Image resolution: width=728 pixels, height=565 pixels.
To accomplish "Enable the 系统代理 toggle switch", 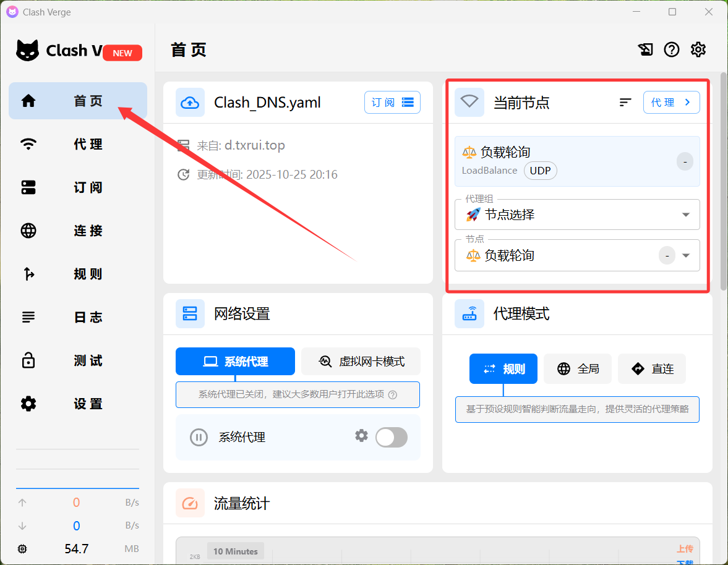I will [392, 438].
